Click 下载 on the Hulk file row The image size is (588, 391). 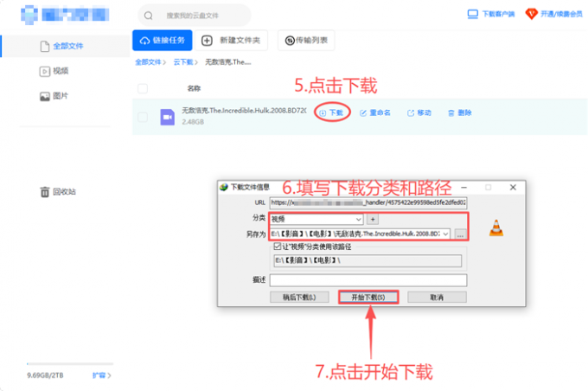332,112
